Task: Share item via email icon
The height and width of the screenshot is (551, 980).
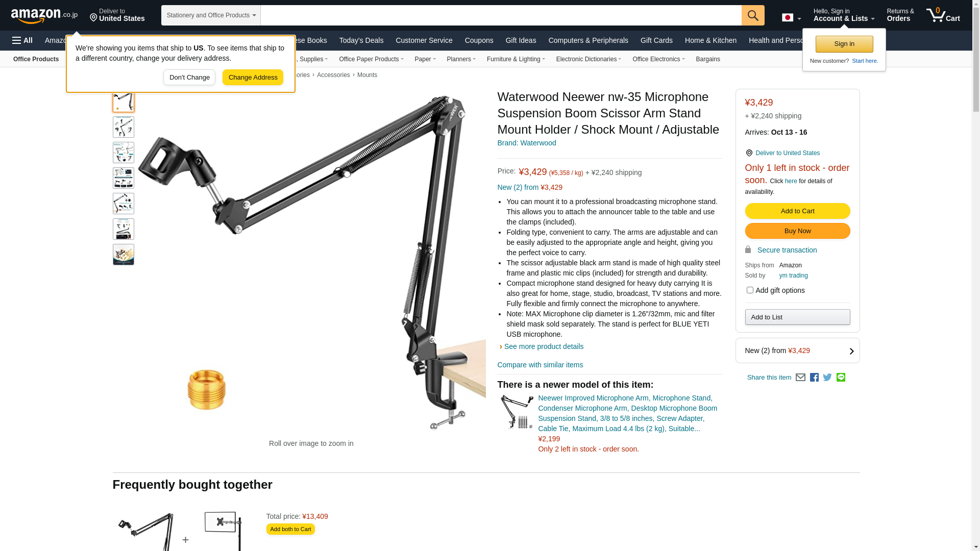Action: point(800,378)
